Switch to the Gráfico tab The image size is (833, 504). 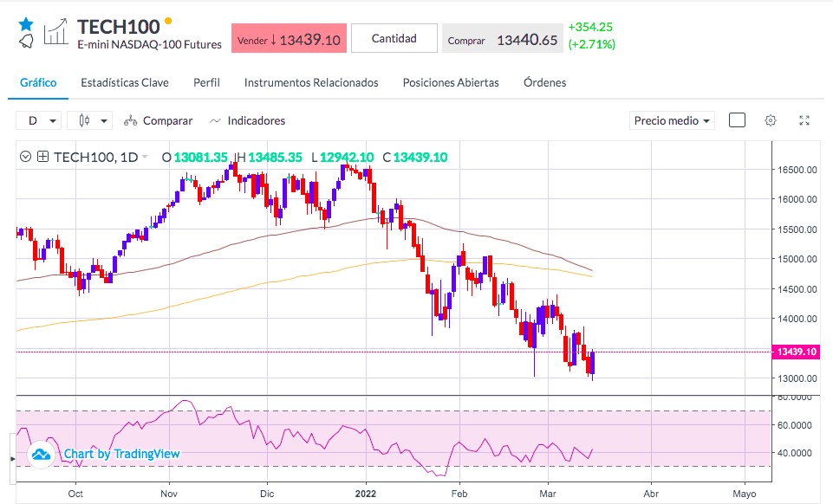coord(38,83)
